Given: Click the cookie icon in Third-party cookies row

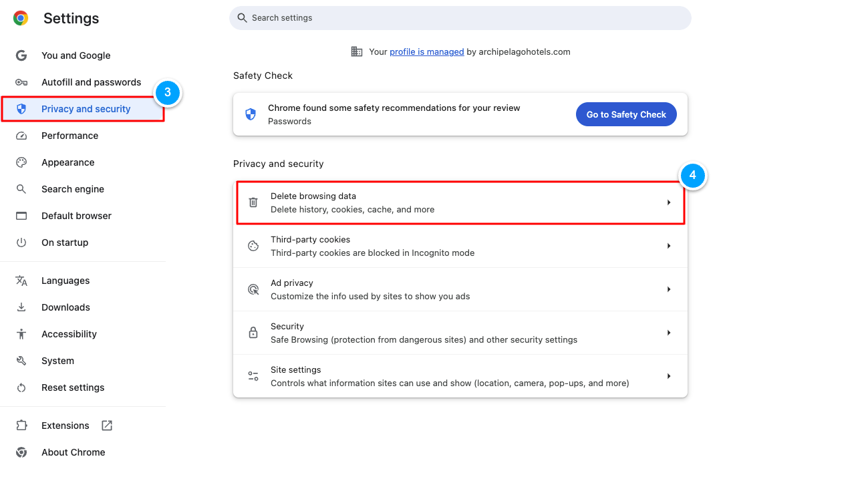Looking at the screenshot, I should (253, 246).
